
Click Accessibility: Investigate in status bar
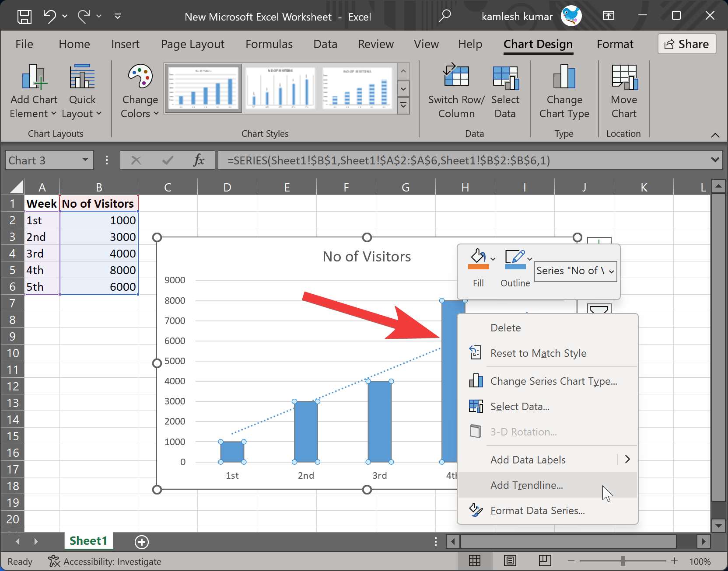tap(105, 561)
